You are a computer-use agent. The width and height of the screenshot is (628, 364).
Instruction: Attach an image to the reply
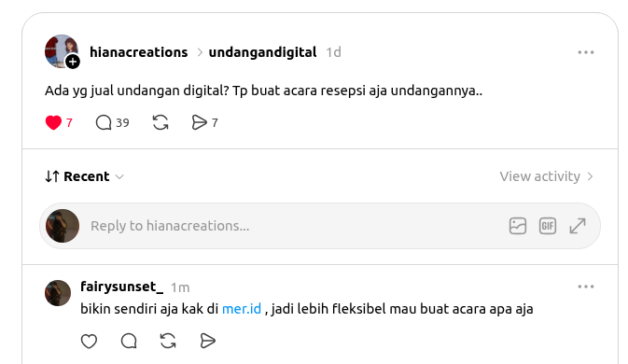coord(518,226)
